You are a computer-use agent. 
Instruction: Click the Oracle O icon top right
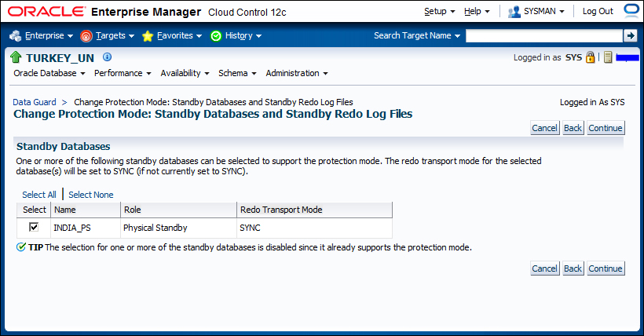[x=631, y=10]
